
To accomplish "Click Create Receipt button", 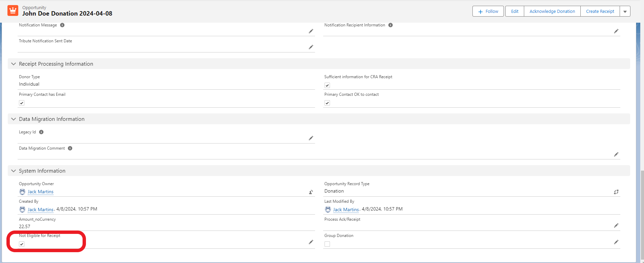I will tap(600, 11).
